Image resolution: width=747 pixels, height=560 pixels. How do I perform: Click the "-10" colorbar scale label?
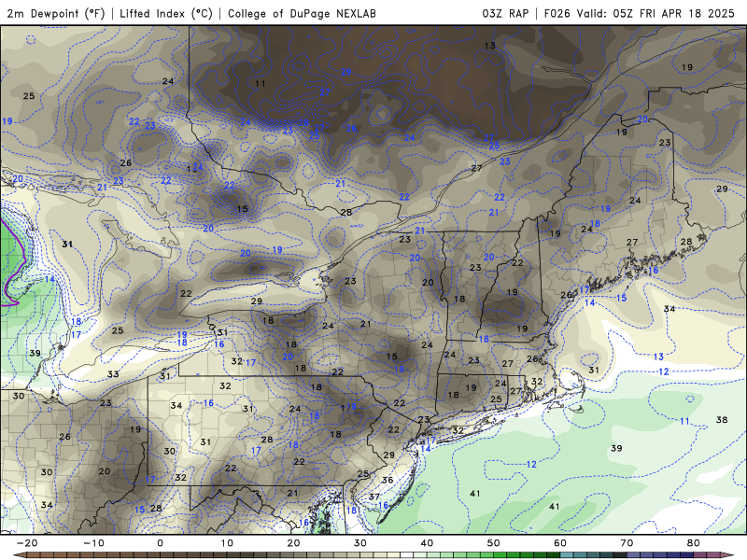pos(93,543)
